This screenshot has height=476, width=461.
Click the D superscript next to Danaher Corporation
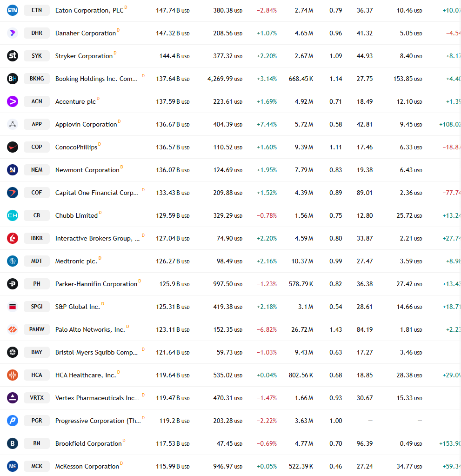(118, 30)
